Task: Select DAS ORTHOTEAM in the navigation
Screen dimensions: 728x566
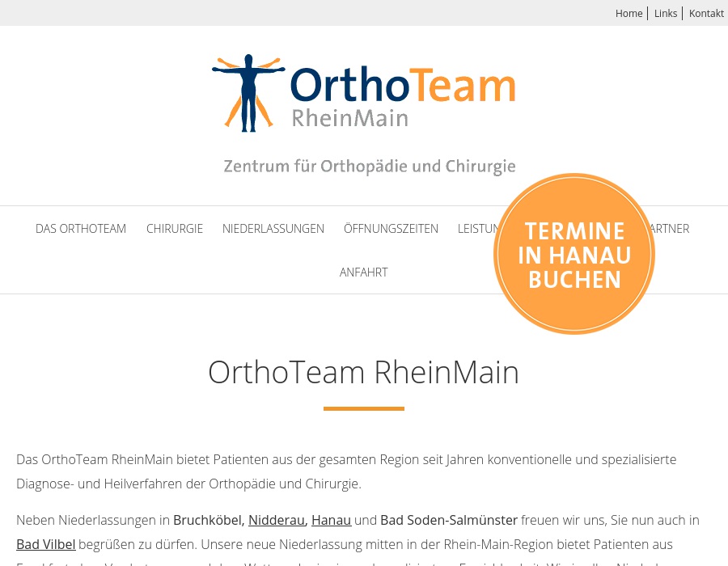Action: (x=81, y=229)
